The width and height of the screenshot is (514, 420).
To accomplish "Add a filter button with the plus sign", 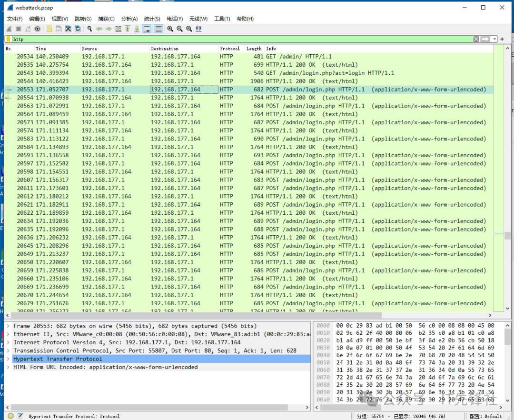I will tap(503, 39).
